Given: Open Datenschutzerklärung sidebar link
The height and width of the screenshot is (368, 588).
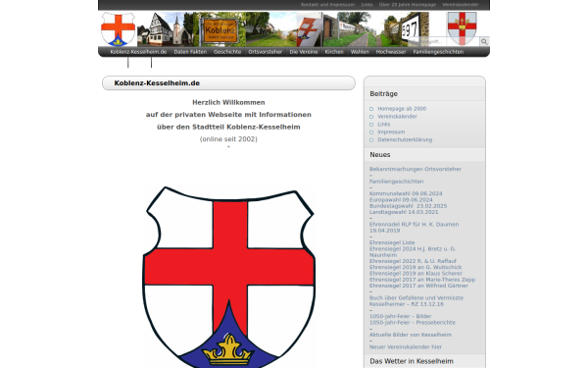Looking at the screenshot, I should pyautogui.click(x=405, y=139).
